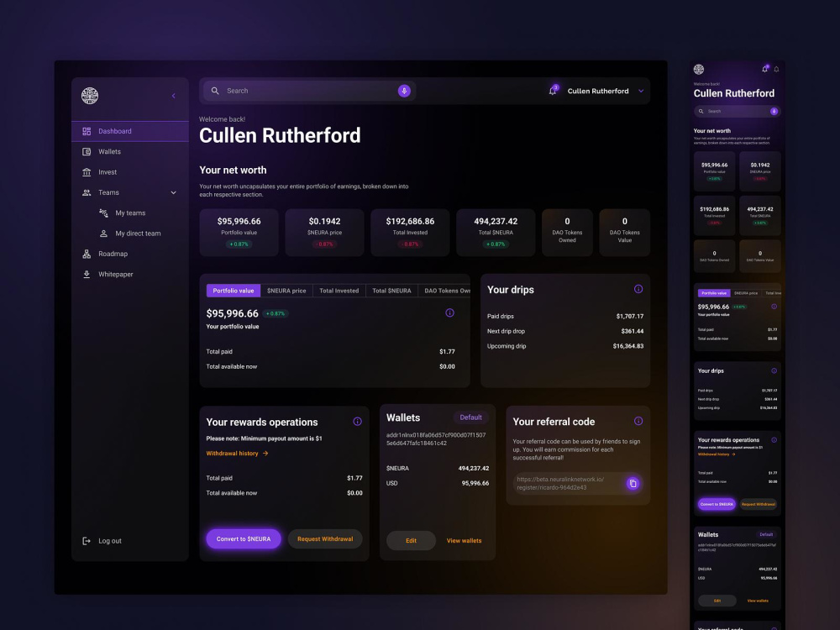Open View wallets link in mobile view
The height and width of the screenshot is (630, 840).
coord(758,601)
